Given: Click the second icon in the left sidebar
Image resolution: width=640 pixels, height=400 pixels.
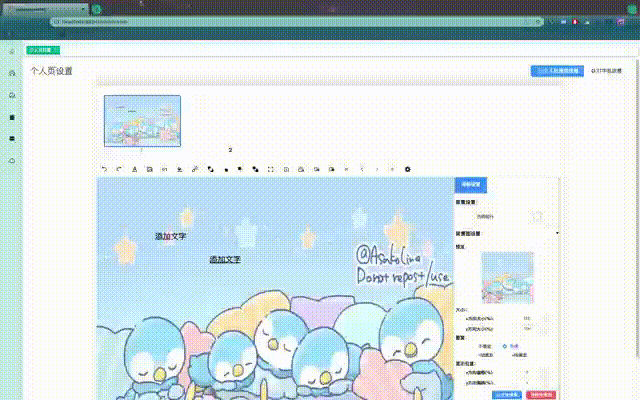Looking at the screenshot, I should tap(12, 73).
